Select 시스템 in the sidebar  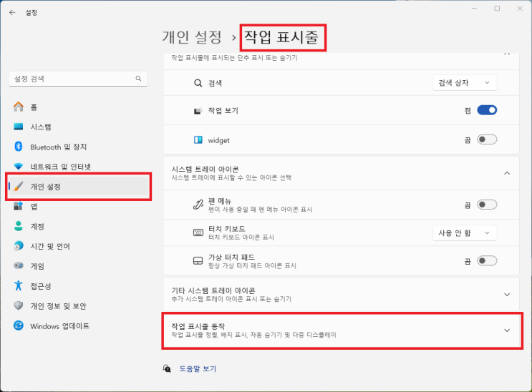tap(78, 127)
